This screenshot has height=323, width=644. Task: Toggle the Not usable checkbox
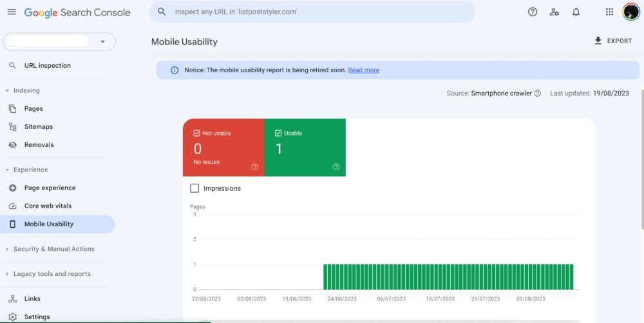(196, 133)
